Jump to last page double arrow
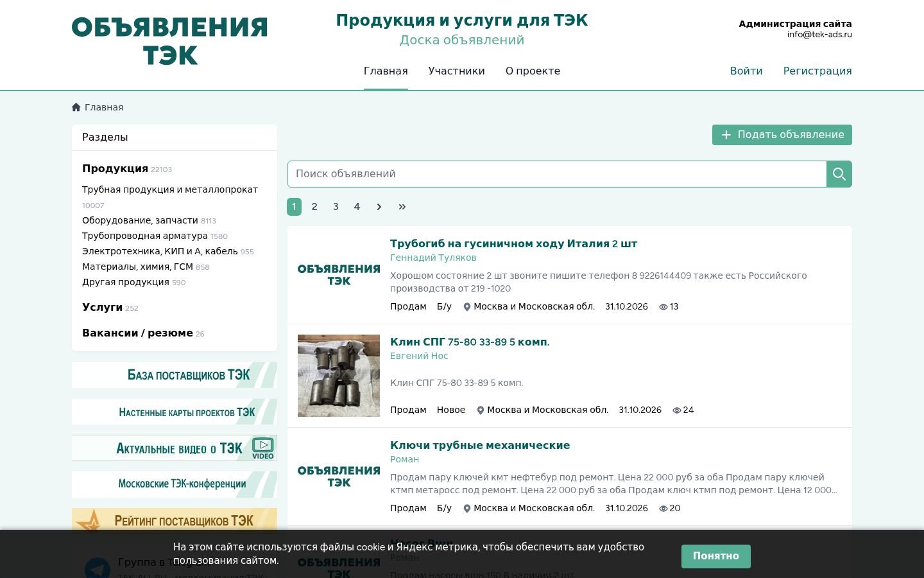 [x=402, y=207]
